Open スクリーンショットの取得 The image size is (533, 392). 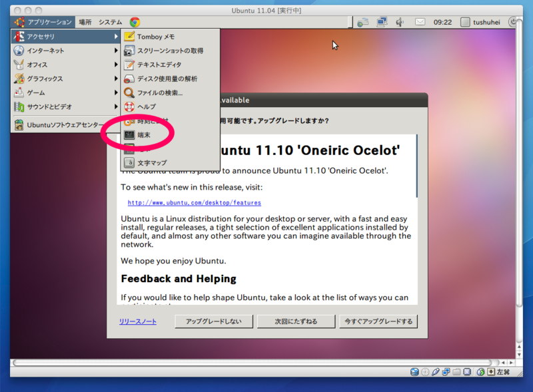click(x=171, y=51)
